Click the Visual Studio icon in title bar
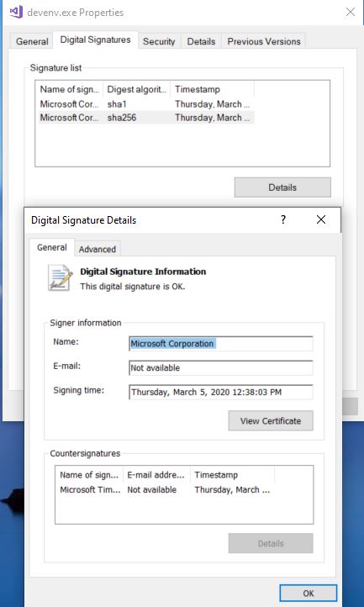This screenshot has width=364, height=607. (15, 12)
